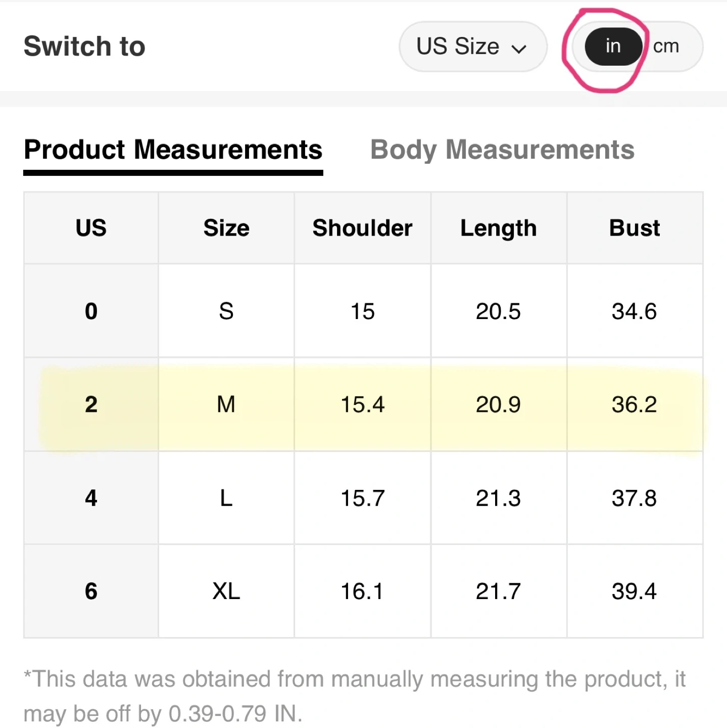Click US size 0 row label
The height and width of the screenshot is (728, 727).
[x=91, y=311]
